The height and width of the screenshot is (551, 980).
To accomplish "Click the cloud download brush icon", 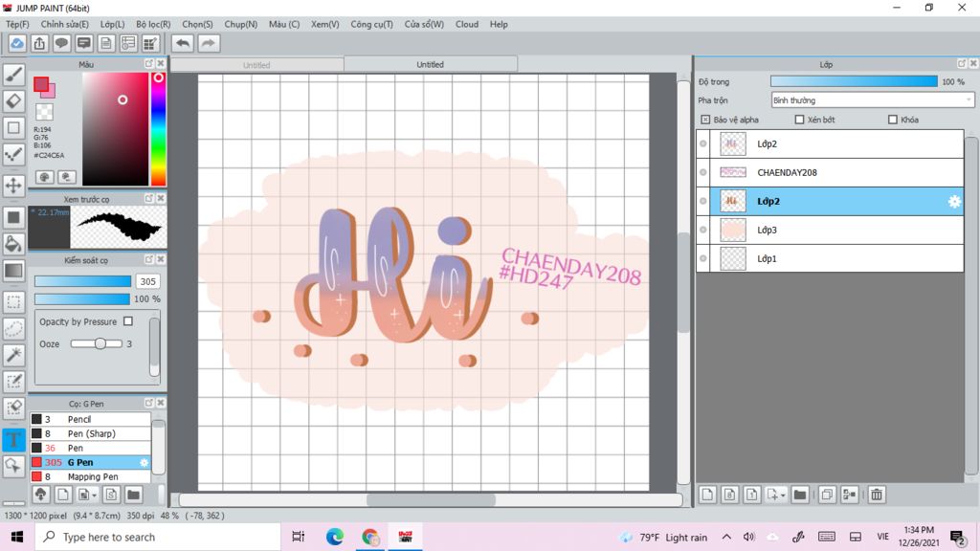I will click(x=40, y=495).
